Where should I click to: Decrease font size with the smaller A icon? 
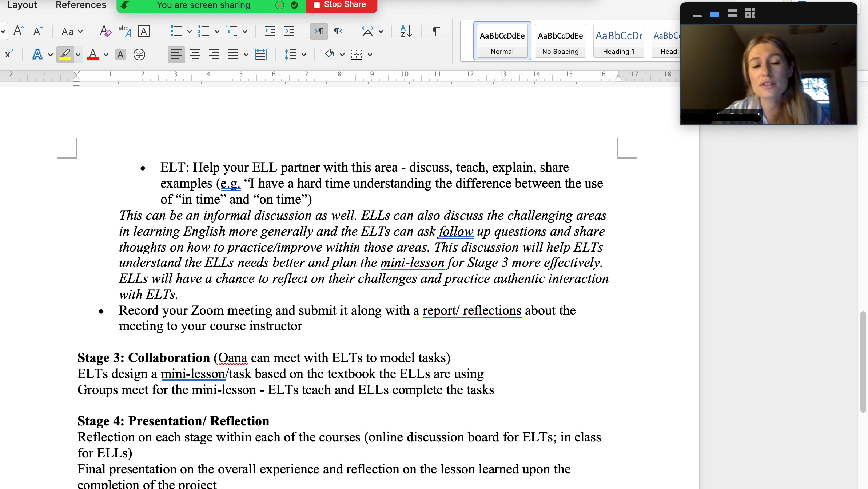point(38,31)
